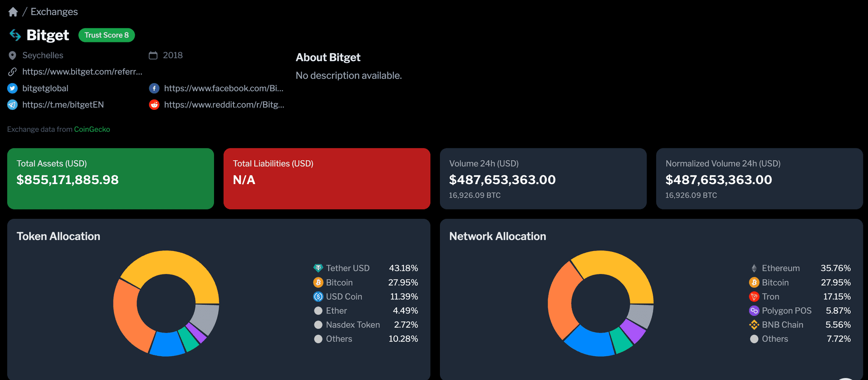Click the website link chain icon
The width and height of the screenshot is (868, 380).
point(12,72)
